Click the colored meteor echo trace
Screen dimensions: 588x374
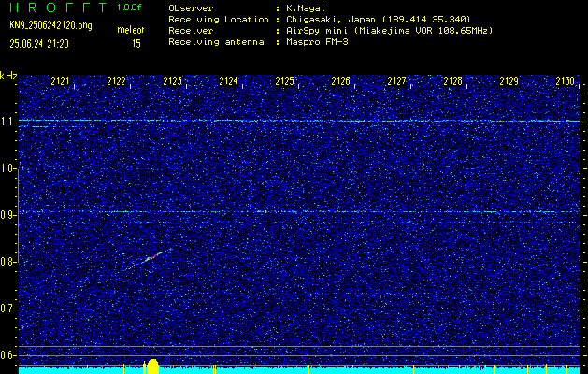click(151, 257)
